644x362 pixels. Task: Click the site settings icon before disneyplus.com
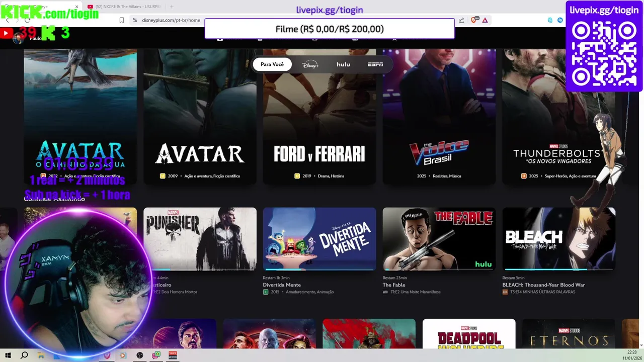(x=134, y=20)
